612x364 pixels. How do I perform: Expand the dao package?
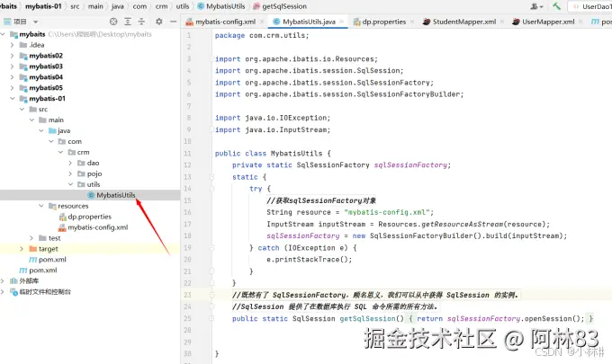pos(70,163)
